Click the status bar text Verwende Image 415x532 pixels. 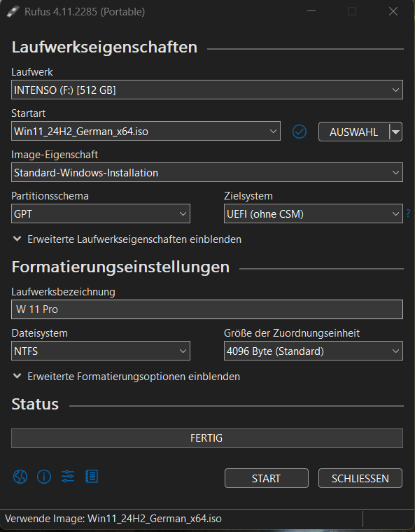tap(113, 519)
